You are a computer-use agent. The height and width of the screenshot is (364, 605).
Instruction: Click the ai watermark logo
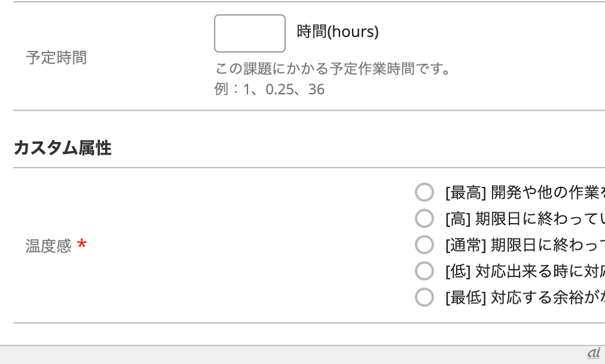point(594,353)
